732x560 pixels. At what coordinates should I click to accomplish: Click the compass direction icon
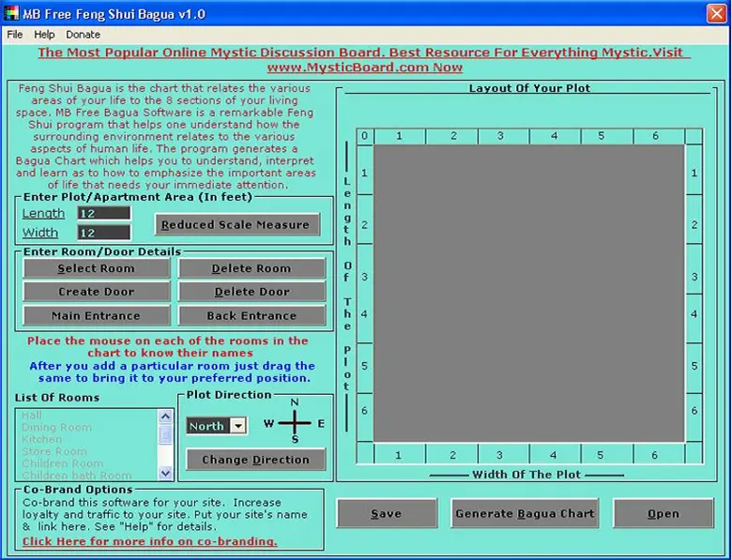pos(294,422)
